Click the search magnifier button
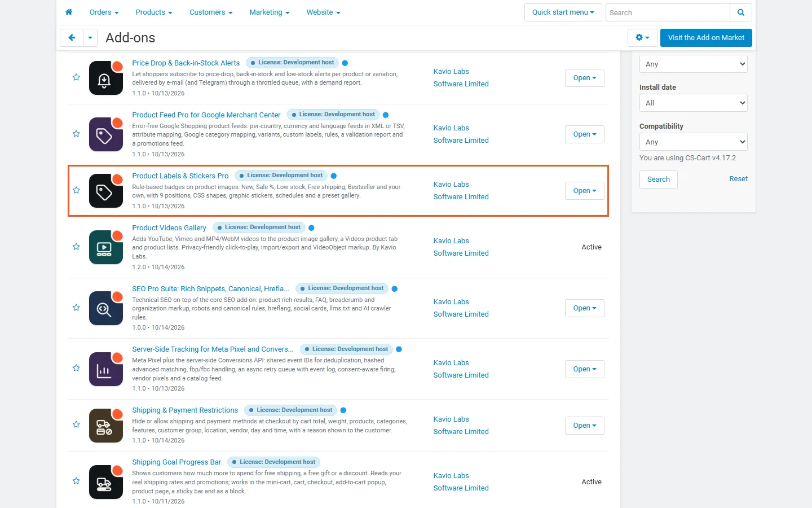 [741, 12]
